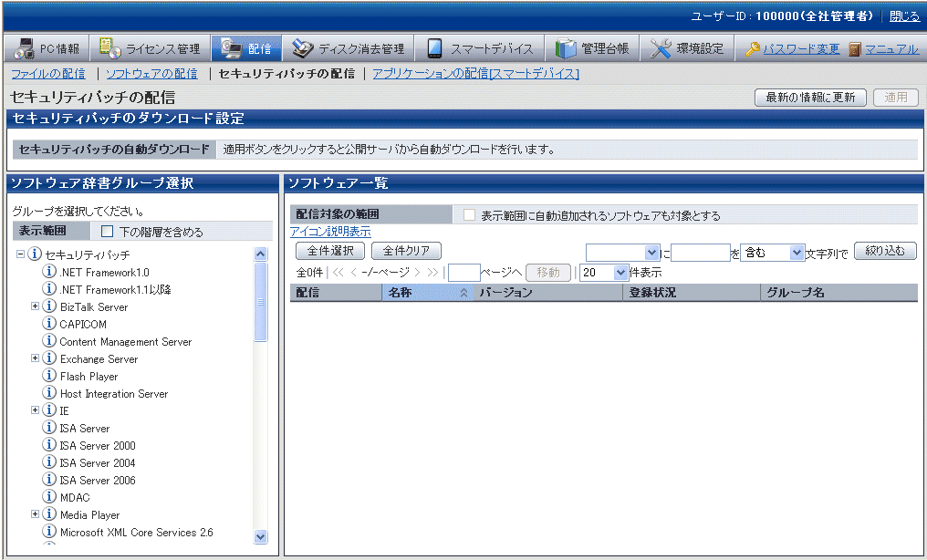Expand the Exchange Server tree node
Image resolution: width=927 pixels, height=560 pixels.
[35, 358]
